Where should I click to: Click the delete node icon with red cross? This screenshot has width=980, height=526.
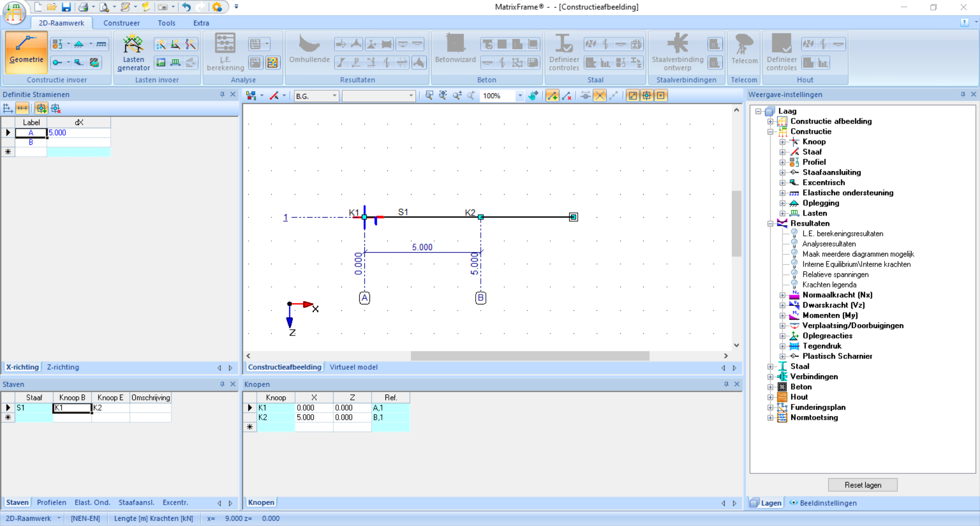click(x=567, y=95)
